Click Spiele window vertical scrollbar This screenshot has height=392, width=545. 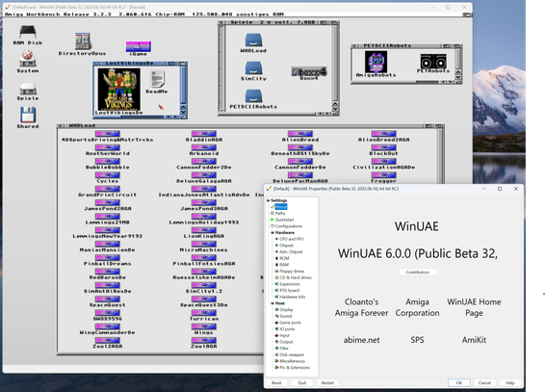[x=335, y=63]
